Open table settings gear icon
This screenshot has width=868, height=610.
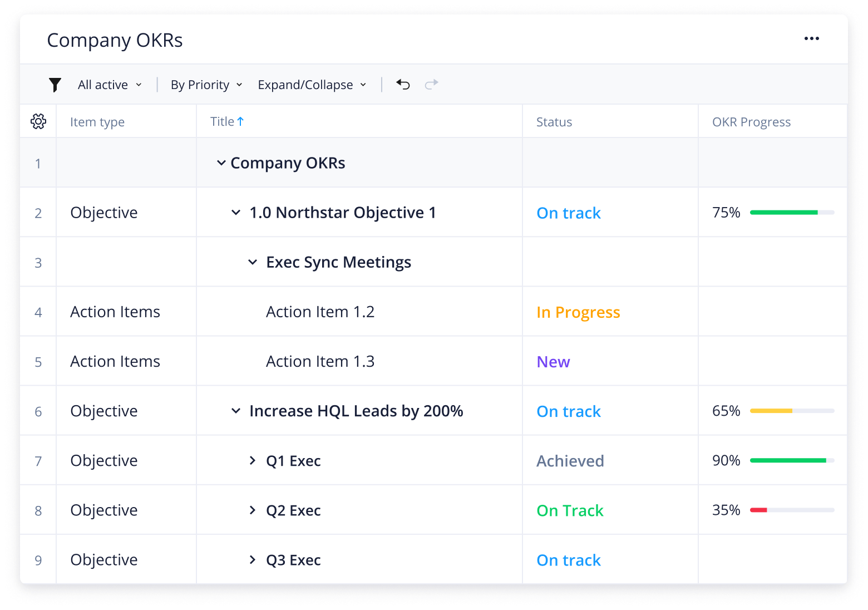(x=38, y=121)
